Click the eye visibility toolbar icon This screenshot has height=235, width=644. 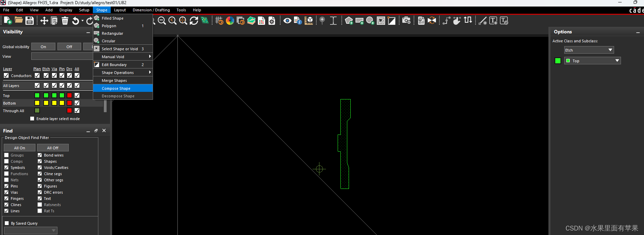[287, 21]
